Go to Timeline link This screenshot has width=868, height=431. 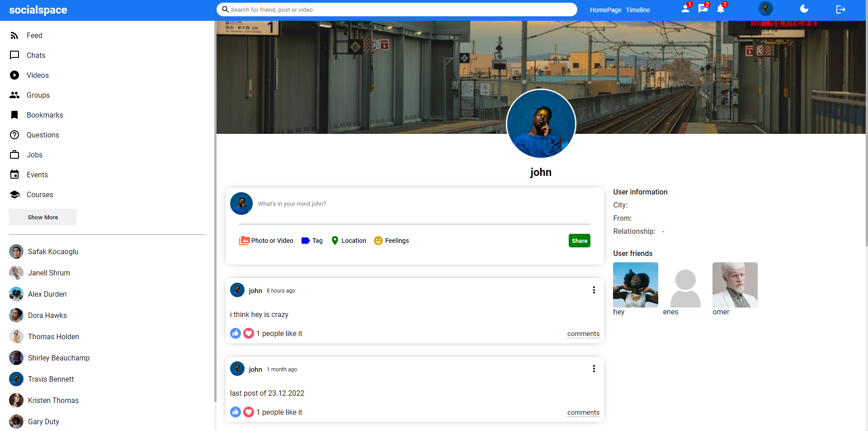(638, 10)
